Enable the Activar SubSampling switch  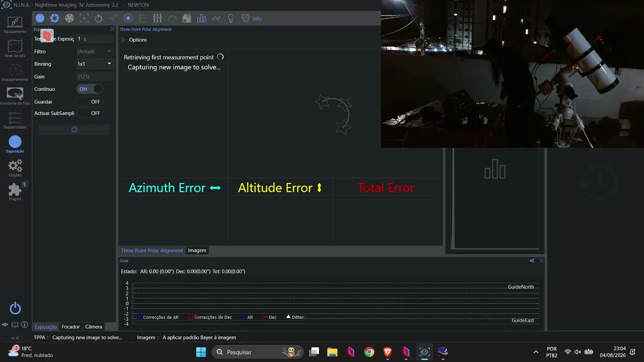[90, 113]
